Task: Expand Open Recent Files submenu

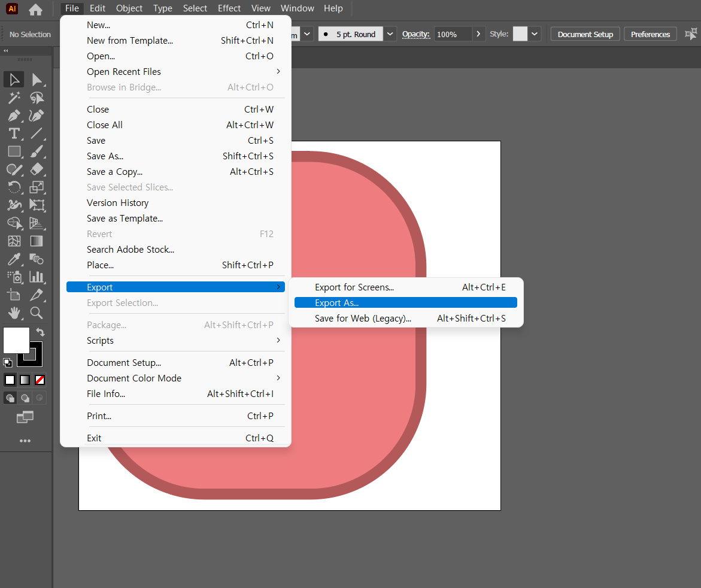Action: pos(278,71)
